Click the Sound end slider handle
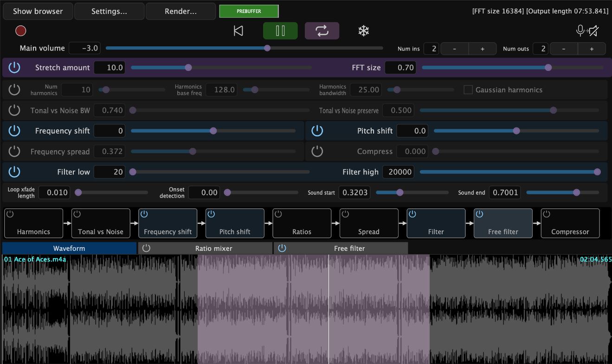This screenshot has width=612, height=364. coord(577,192)
